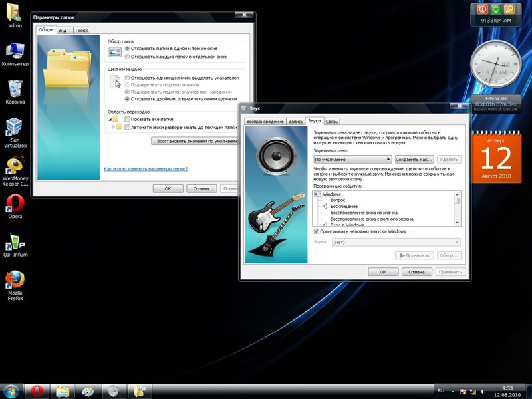Open Windows Explorer from the taskbar

click(x=63, y=391)
